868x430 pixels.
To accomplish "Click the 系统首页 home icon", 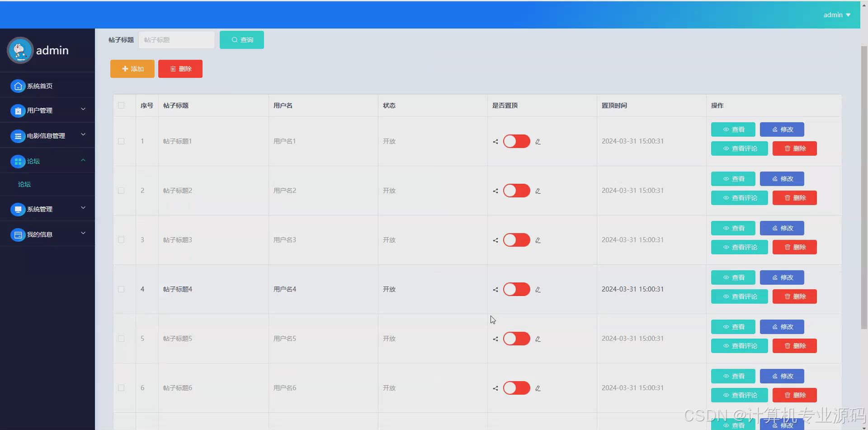I will [x=18, y=86].
